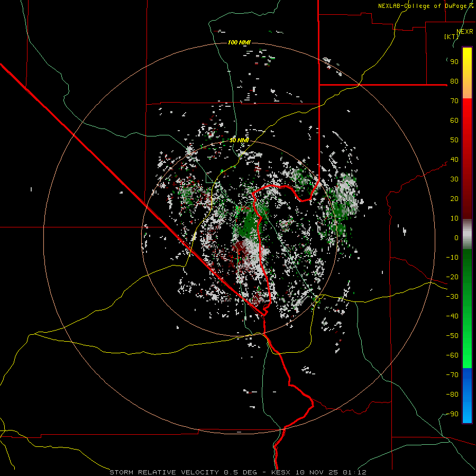
Task: Click the -90 value on velocity scale
Action: (452, 414)
